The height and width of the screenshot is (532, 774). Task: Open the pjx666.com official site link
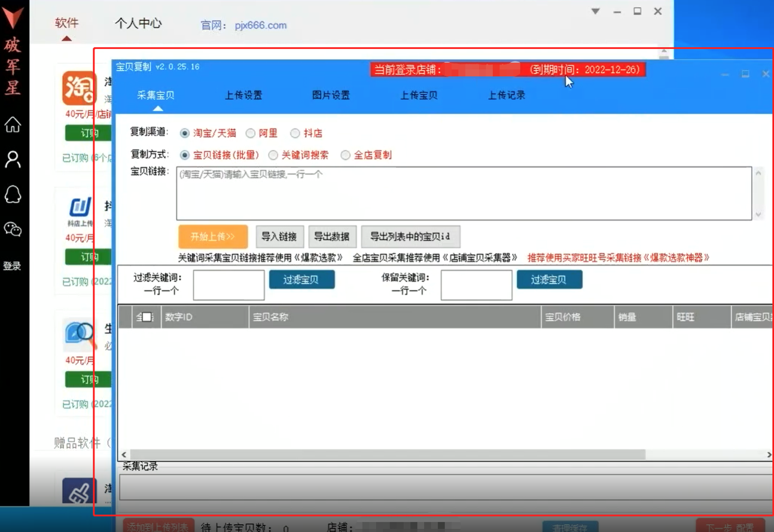click(x=260, y=25)
